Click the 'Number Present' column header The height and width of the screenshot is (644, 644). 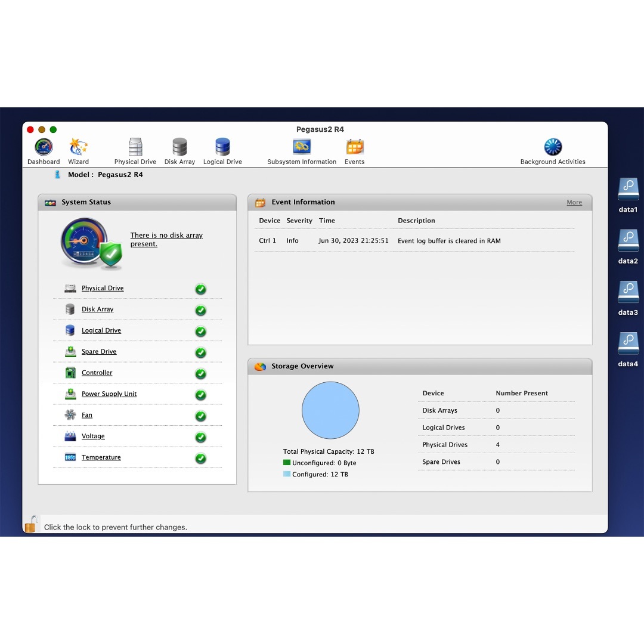tap(522, 393)
